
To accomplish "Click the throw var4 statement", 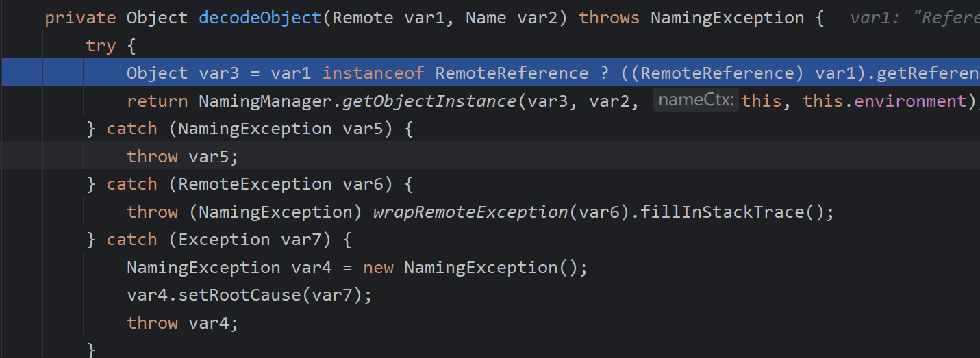I will click(x=182, y=323).
